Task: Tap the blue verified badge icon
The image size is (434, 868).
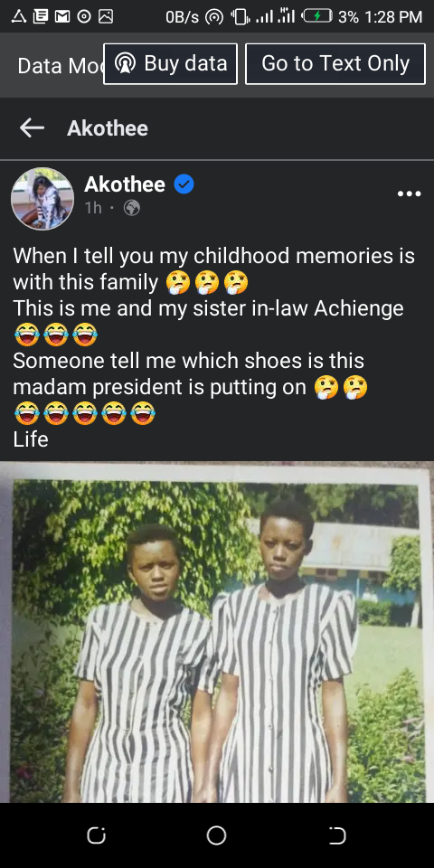Action: point(184,184)
